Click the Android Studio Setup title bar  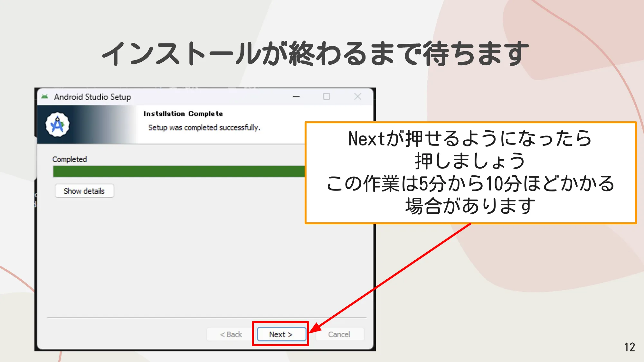93,97
